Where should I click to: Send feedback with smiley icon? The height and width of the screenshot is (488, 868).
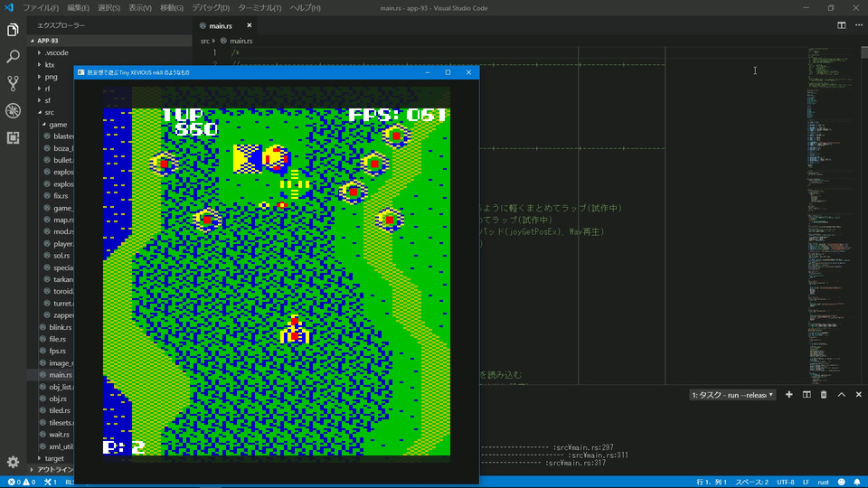point(842,482)
